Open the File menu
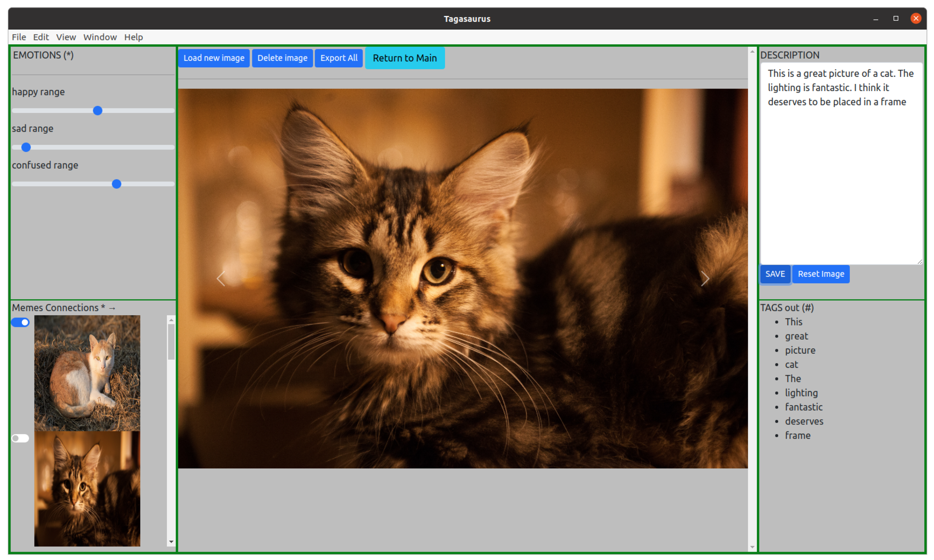 point(19,37)
